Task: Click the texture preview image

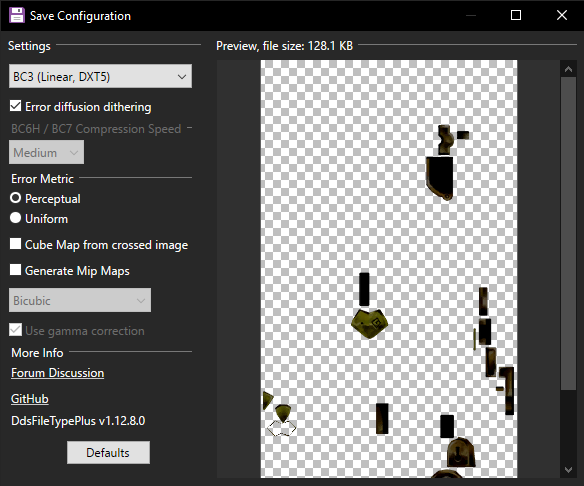Action: point(388,269)
